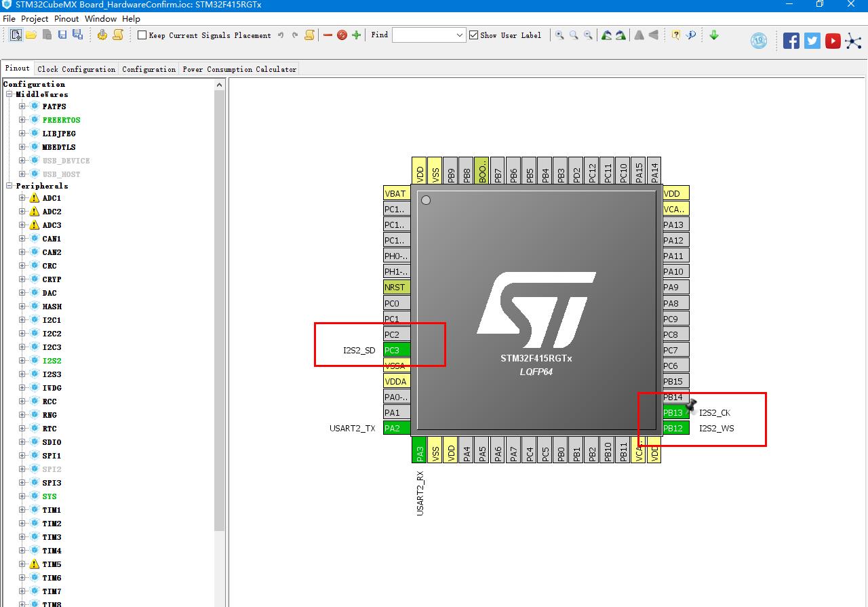
Task: Open the Help menu
Action: (131, 19)
